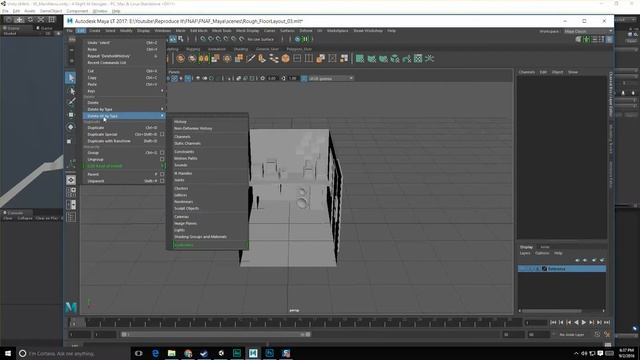Jump to the end of the timeline

tap(607, 322)
